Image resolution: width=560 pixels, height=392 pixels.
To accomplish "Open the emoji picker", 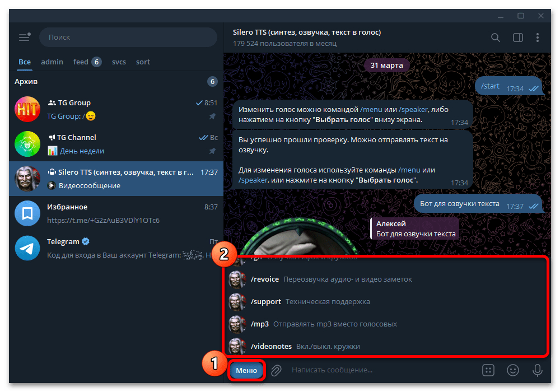I will [513, 370].
